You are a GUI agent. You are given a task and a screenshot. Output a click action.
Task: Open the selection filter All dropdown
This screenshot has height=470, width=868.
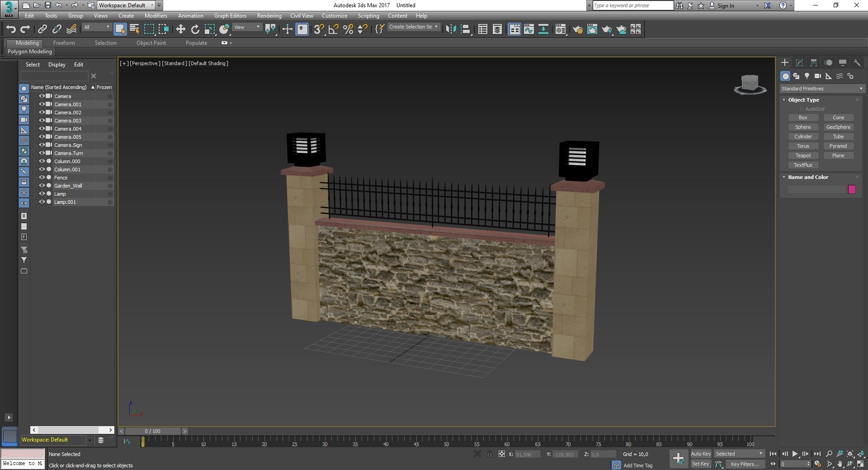(x=97, y=27)
